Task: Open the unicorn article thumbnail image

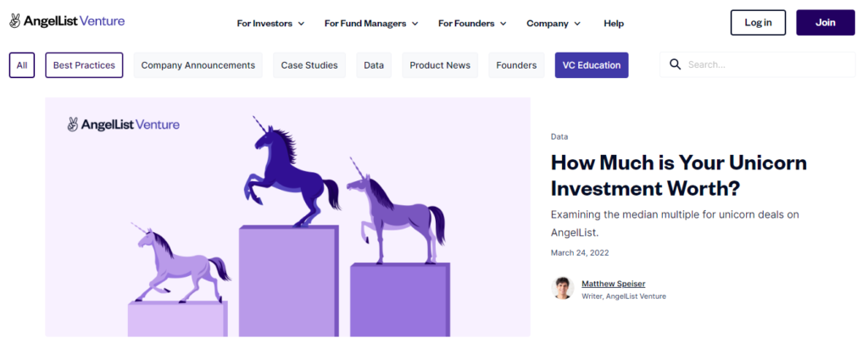Action: tap(287, 217)
